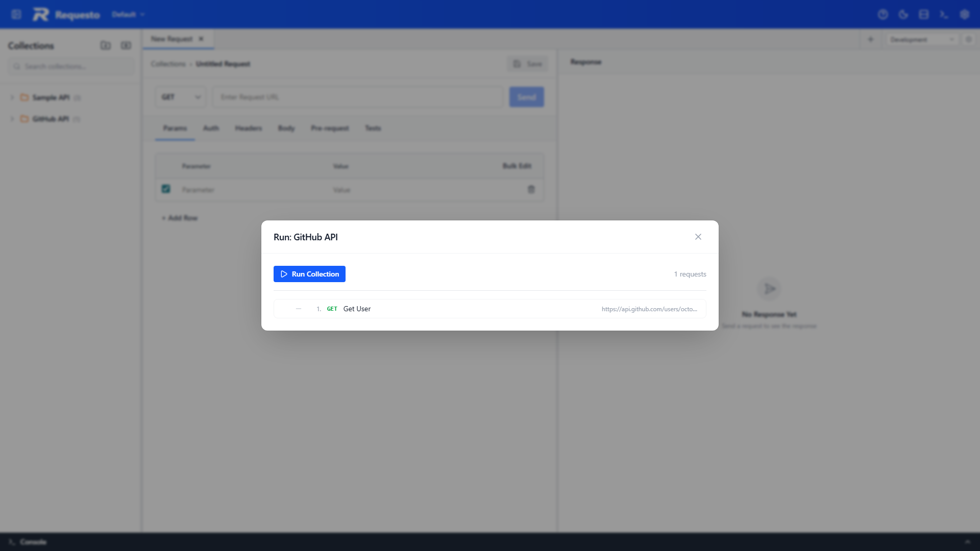Delete the parameter row with trash icon
Image resolution: width=980 pixels, height=551 pixels.
(531, 189)
